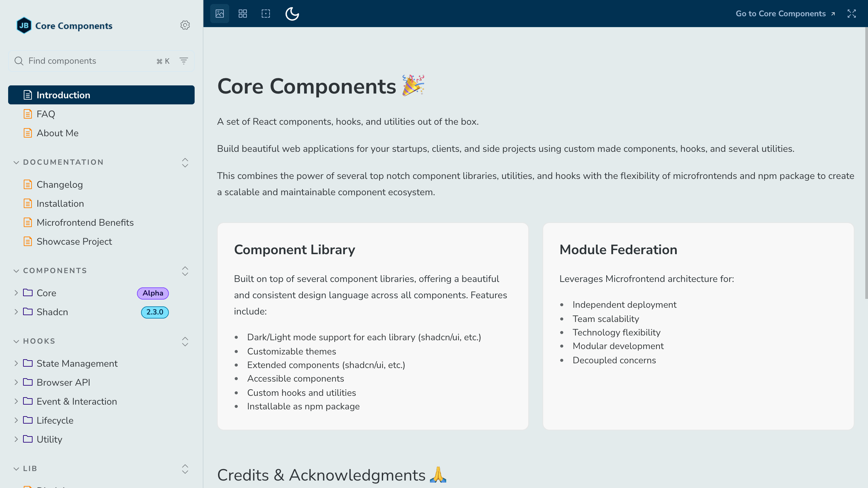Click the search magnifier icon

tap(19, 61)
